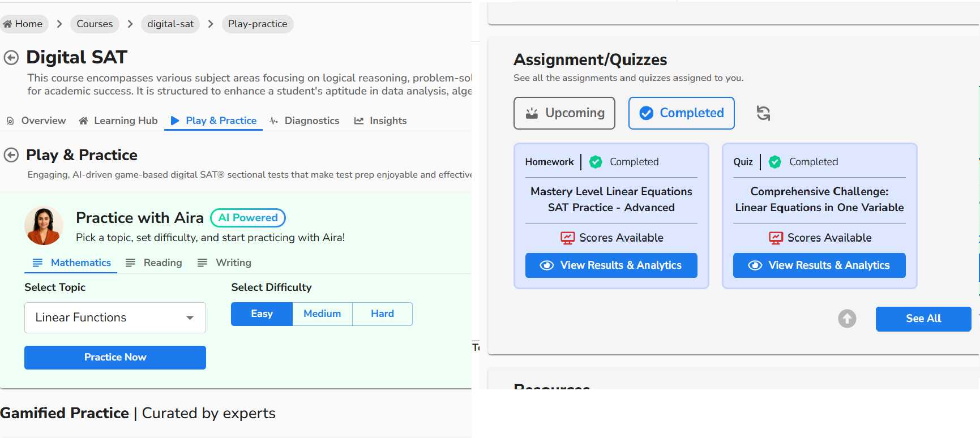Click the scroll-to-top arrow icon

pyautogui.click(x=847, y=319)
